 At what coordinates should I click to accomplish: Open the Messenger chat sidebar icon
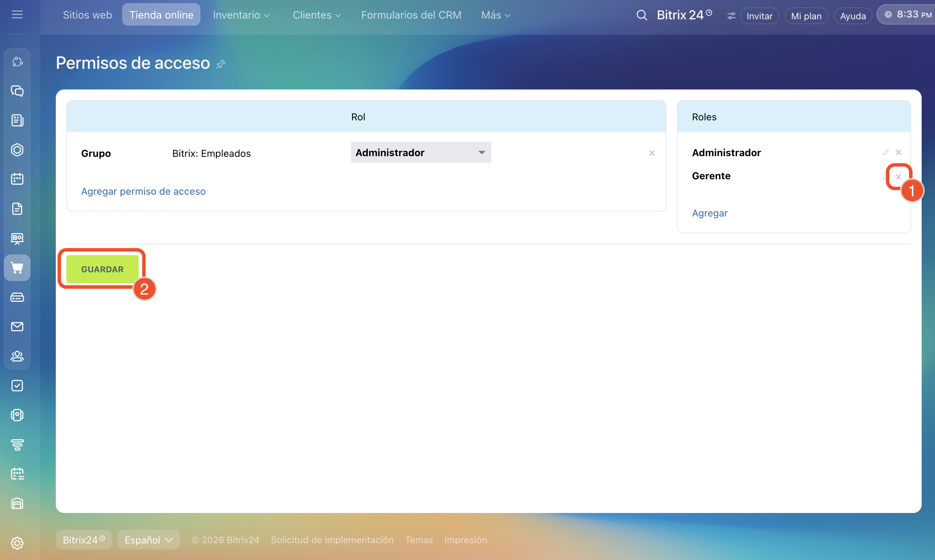coord(17,91)
